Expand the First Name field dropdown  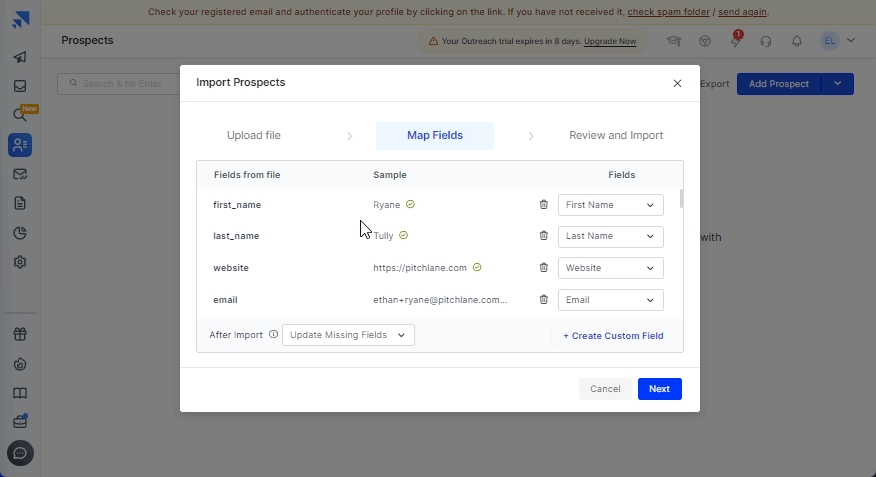610,205
